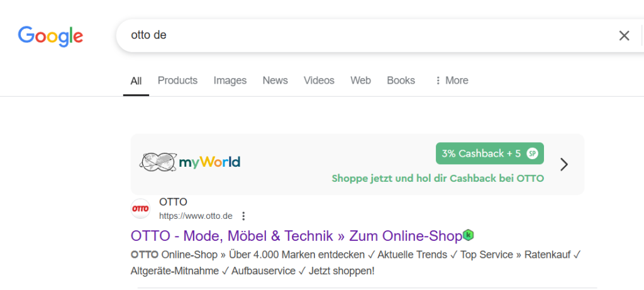This screenshot has height=290, width=644.
Task: Open the News results tab
Action: tap(275, 81)
